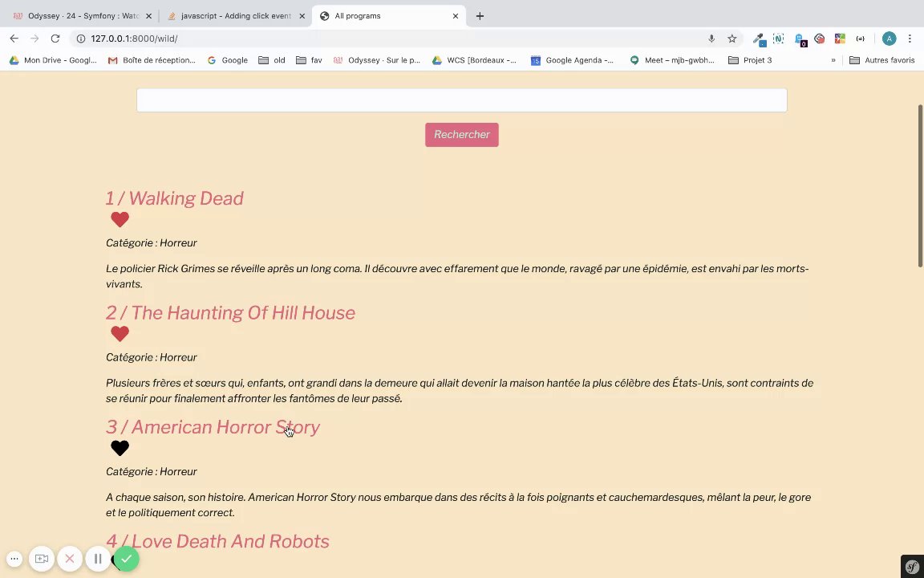Focus the search input field
This screenshot has height=578, width=924.
point(461,100)
